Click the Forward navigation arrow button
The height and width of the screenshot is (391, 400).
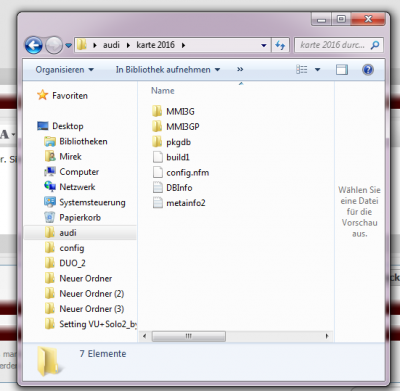54,45
